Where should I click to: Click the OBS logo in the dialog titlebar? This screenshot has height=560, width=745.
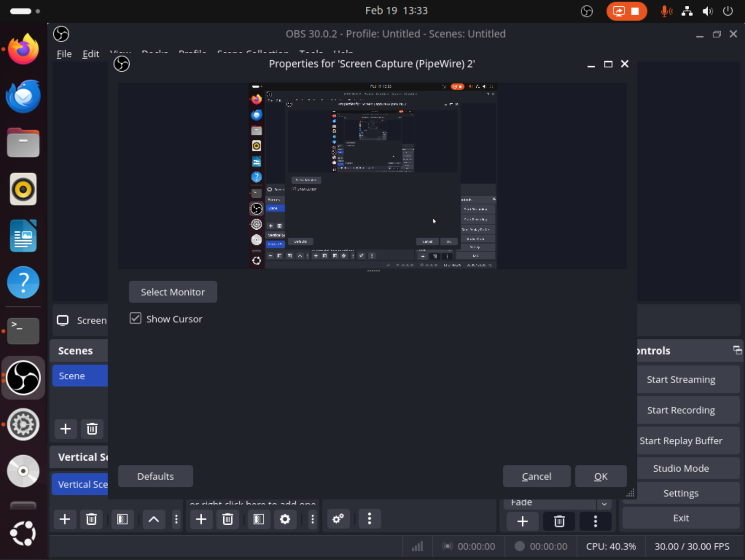[x=121, y=64]
